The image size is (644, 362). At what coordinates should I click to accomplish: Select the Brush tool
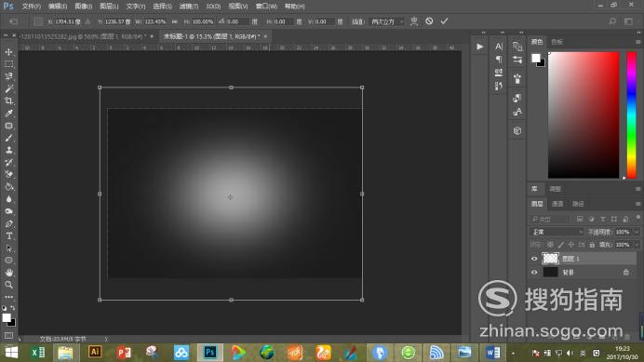8,138
